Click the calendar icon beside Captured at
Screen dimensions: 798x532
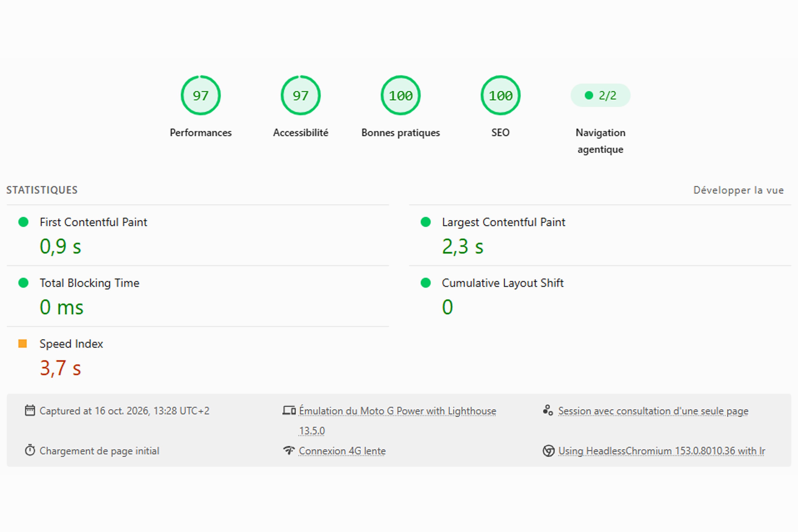pyautogui.click(x=30, y=411)
